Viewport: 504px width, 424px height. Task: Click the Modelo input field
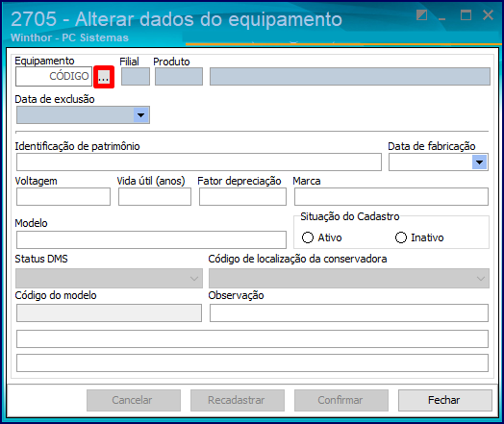click(x=151, y=239)
